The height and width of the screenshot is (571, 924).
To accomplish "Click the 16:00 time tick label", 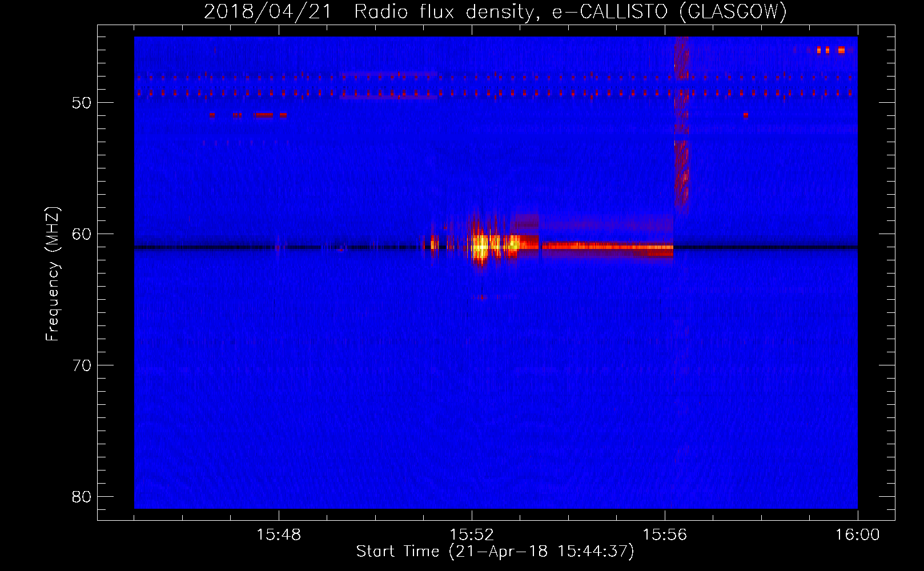I will pos(857,535).
